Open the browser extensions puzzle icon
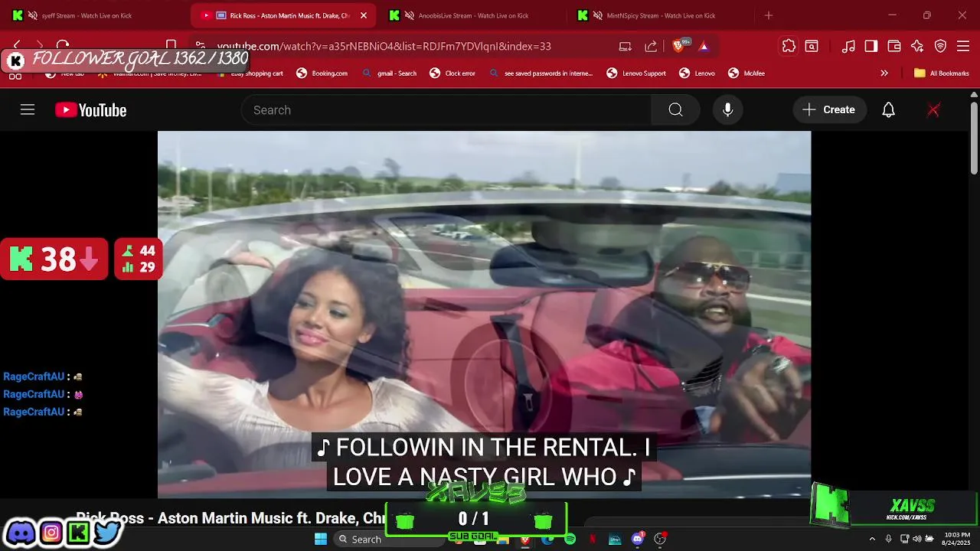This screenshot has width=980, height=551. (x=789, y=47)
